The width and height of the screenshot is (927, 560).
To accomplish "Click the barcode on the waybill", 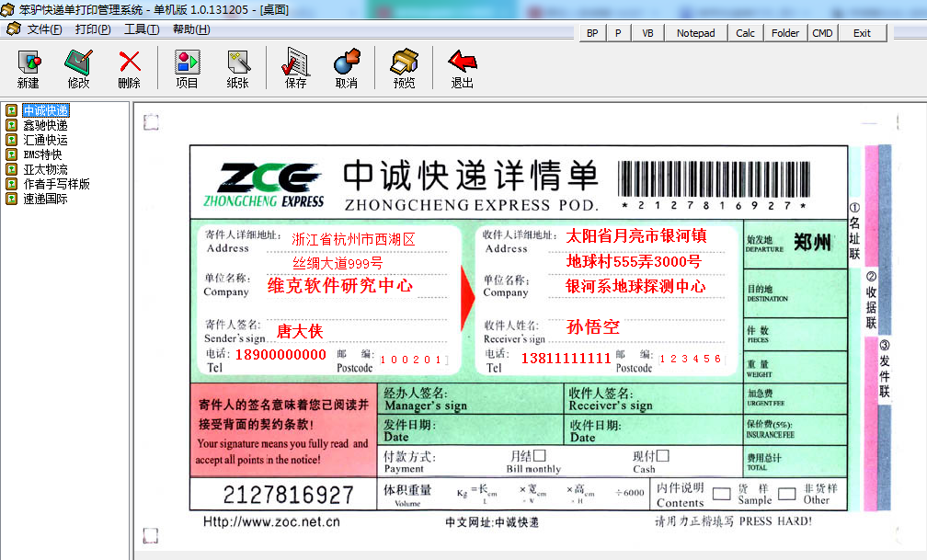I will [715, 179].
